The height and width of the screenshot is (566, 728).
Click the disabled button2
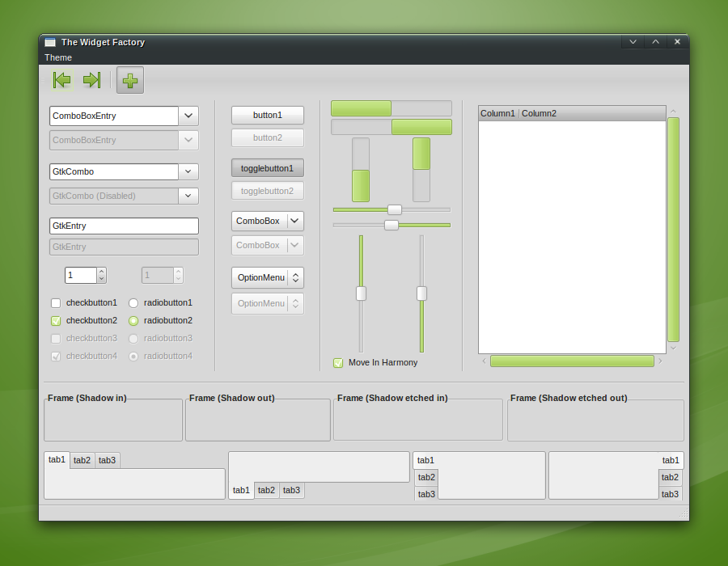tap(268, 137)
